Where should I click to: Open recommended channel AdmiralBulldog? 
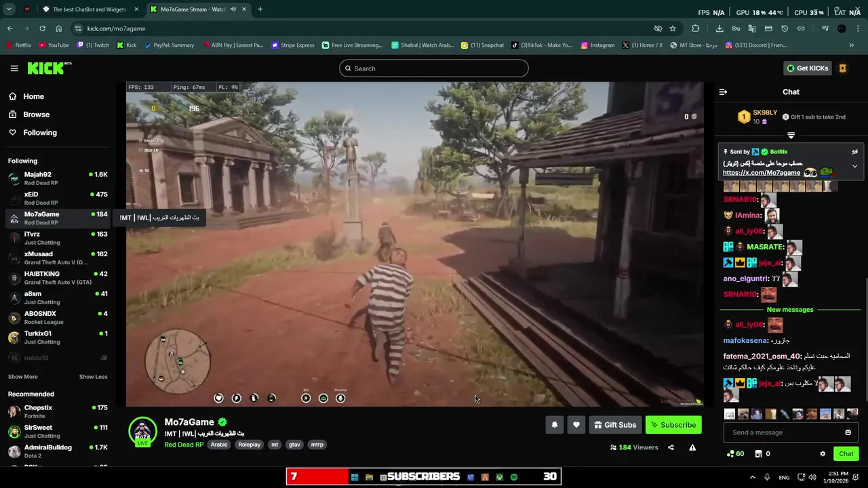pos(58,451)
